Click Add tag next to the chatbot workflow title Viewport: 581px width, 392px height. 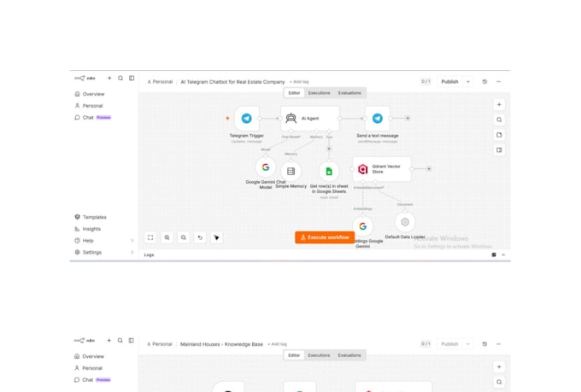coord(299,82)
